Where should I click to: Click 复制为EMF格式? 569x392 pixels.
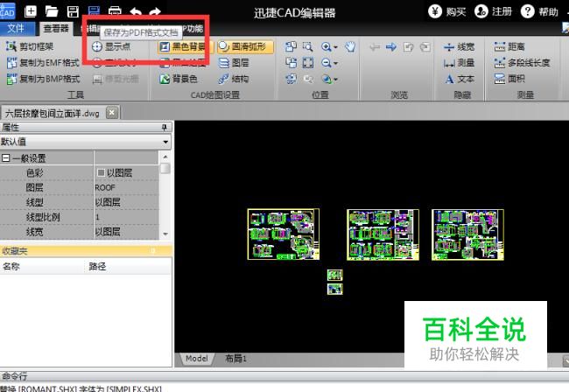click(x=43, y=63)
